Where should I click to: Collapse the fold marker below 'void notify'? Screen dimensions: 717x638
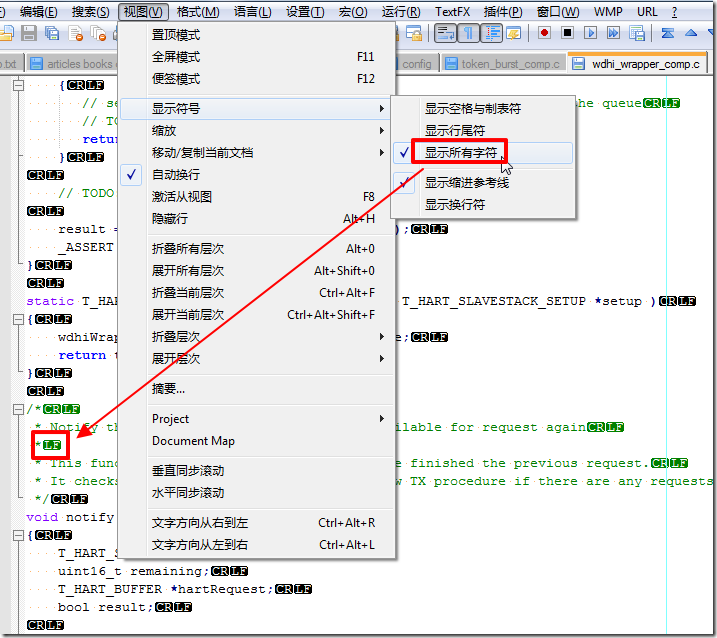pos(18,535)
